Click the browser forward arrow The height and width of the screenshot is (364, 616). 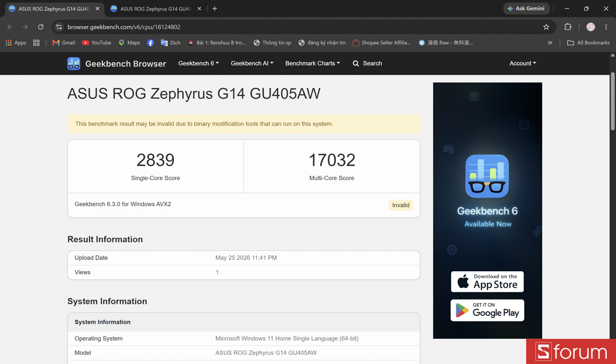(25, 27)
